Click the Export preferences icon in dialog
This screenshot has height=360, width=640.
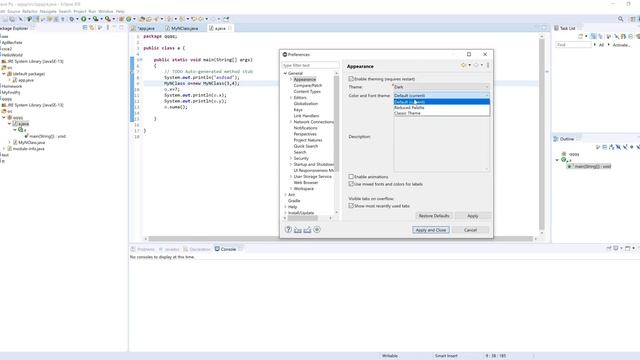307,230
